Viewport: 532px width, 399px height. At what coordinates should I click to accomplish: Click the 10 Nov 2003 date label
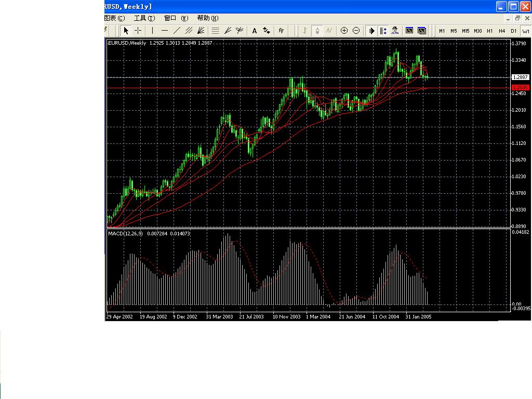tap(287, 316)
